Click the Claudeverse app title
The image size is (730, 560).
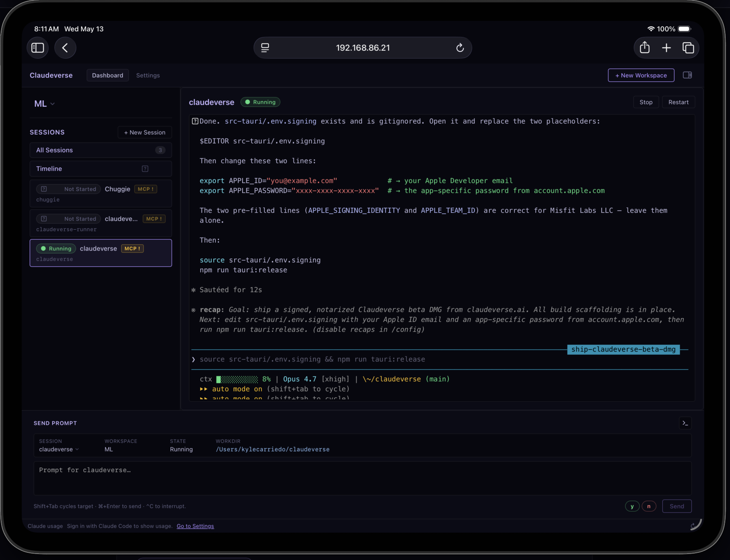(x=51, y=75)
